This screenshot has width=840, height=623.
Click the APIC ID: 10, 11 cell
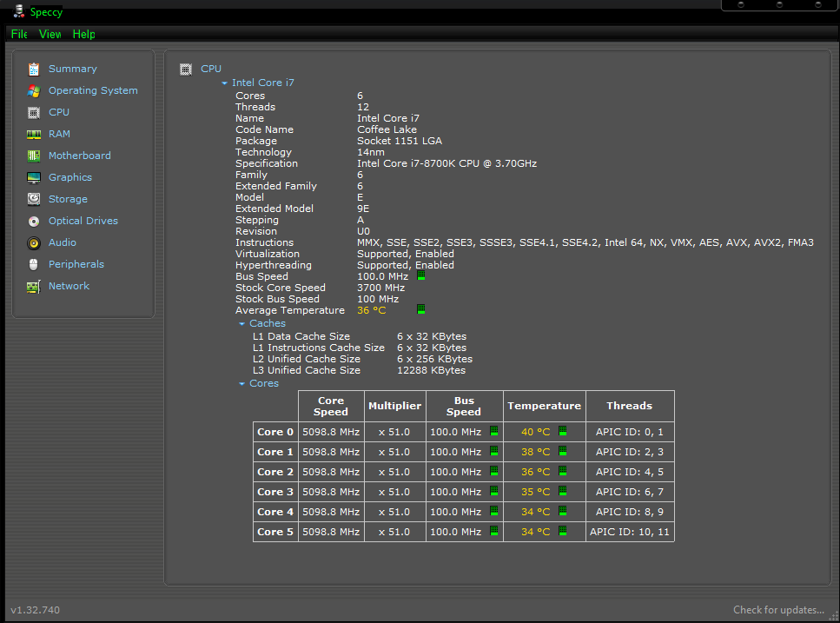point(630,532)
